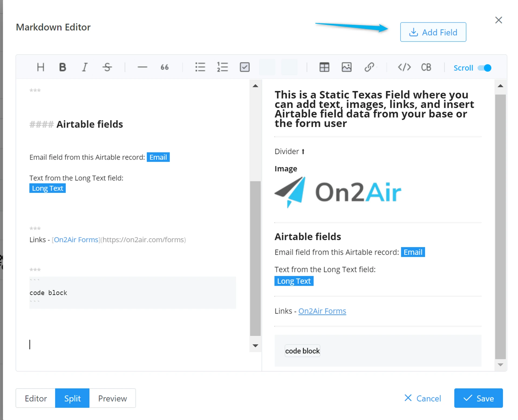Insert an image
Screen dimensions: 518x420
346,67
